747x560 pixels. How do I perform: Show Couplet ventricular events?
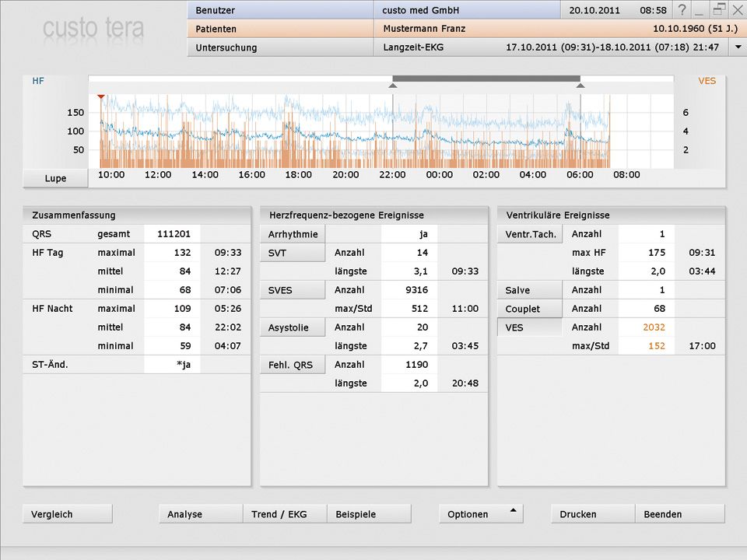coord(530,309)
